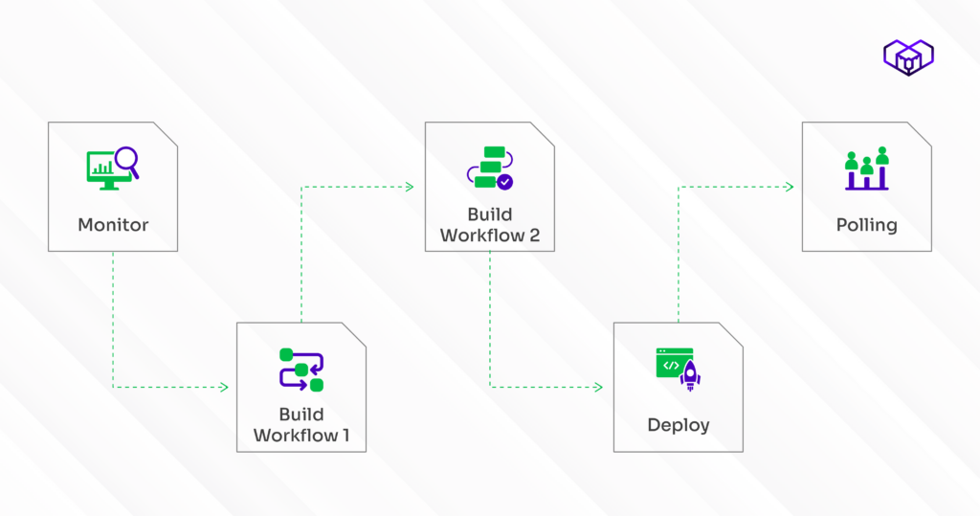Select the Build Workflow 2 checkmark icon
Image resolution: width=980 pixels, height=516 pixels.
pyautogui.click(x=490, y=168)
